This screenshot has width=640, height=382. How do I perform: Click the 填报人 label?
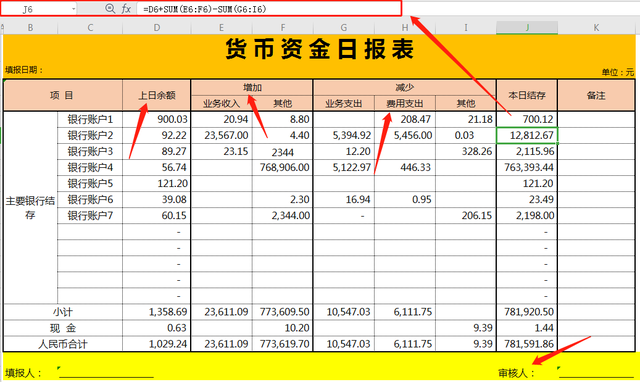[23, 373]
